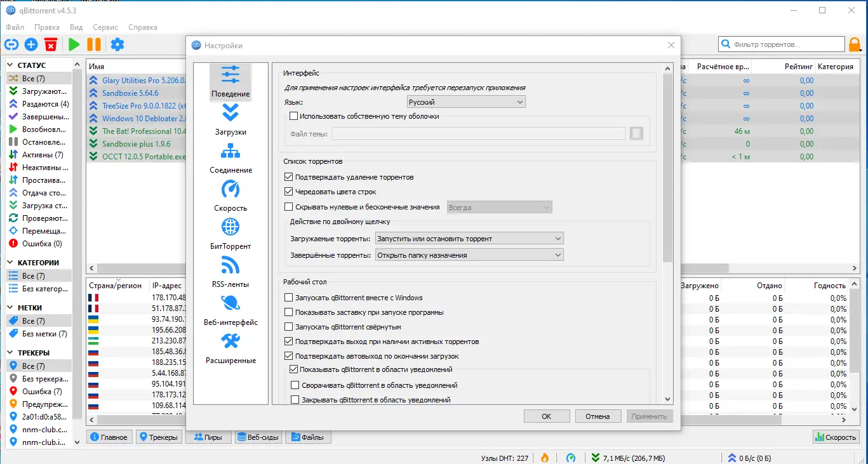The height and width of the screenshot is (464, 868).
Task: Enable Показывать заставку при запуске программы
Action: [289, 312]
